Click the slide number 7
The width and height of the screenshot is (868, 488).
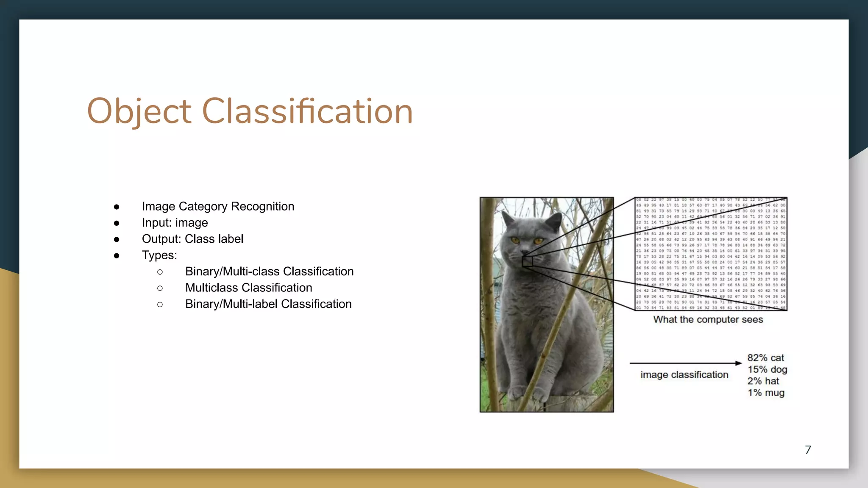tap(808, 450)
